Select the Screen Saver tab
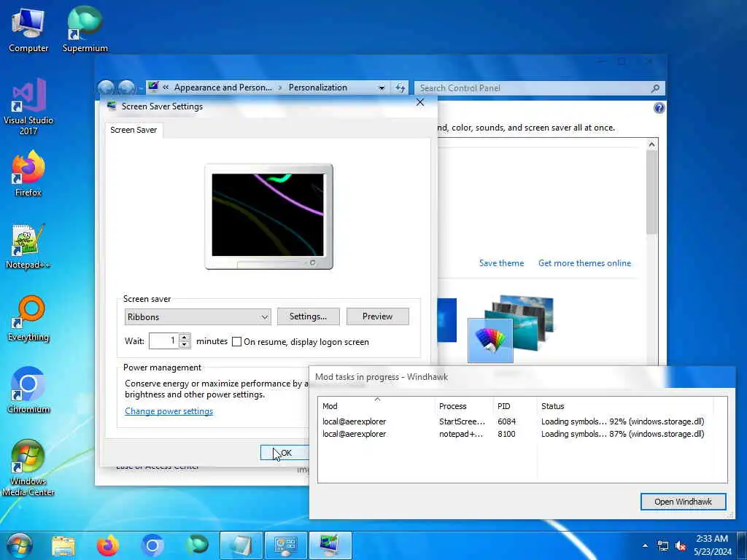 point(133,130)
